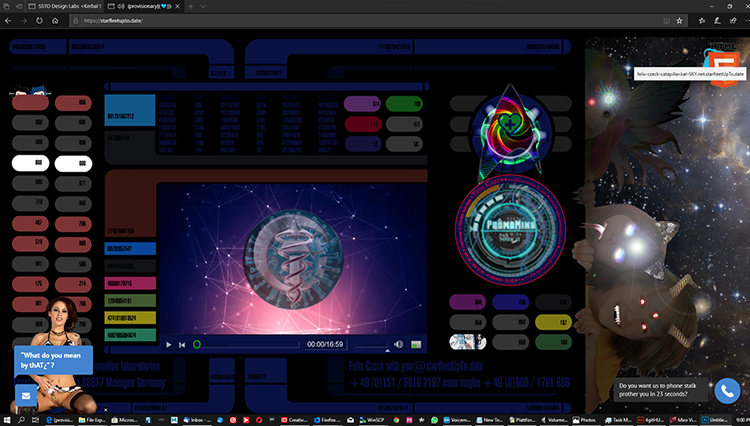The width and height of the screenshot is (750, 426).
Task: Click the dark purple 12 LCARS button
Action: (x=362, y=143)
